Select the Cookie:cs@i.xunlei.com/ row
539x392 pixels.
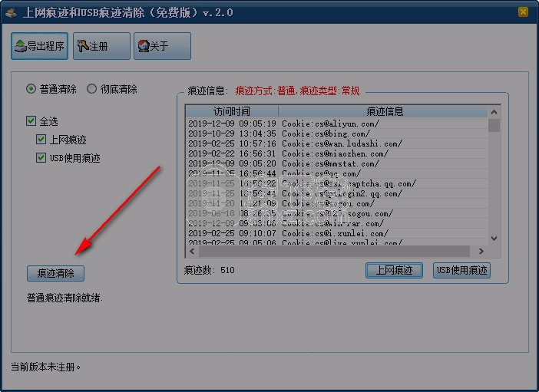tap(336, 233)
